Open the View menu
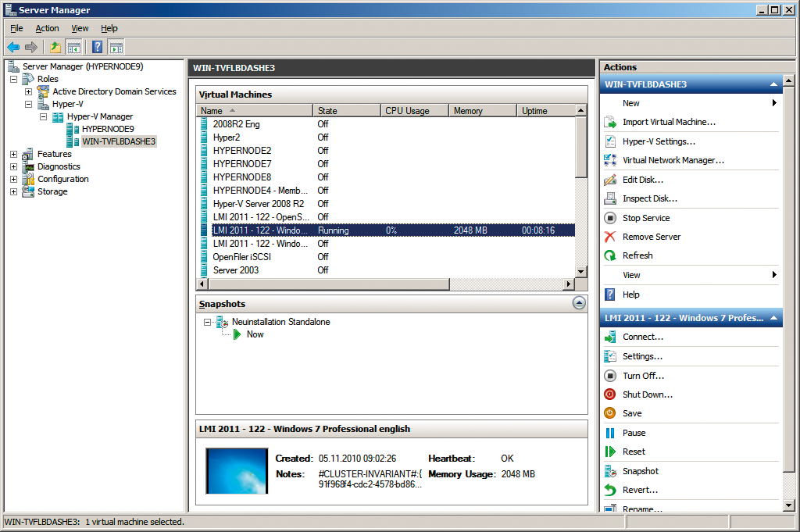800x532 pixels. point(80,28)
